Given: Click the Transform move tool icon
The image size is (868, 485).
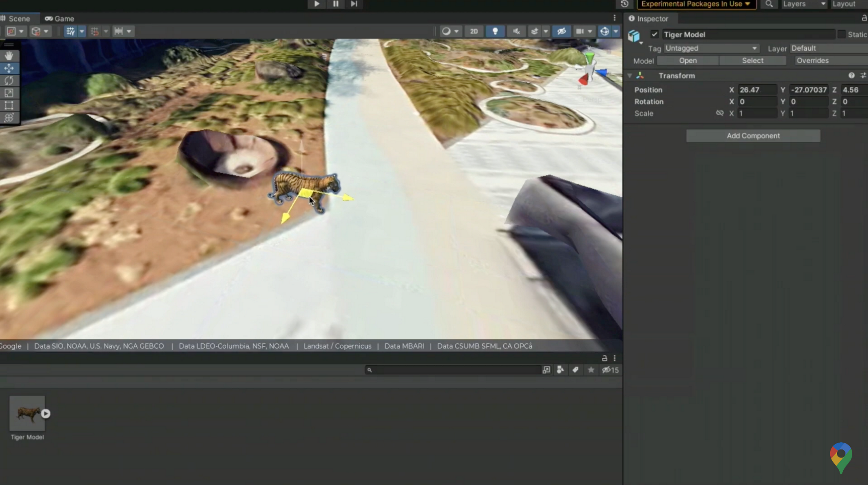Looking at the screenshot, I should coord(9,67).
